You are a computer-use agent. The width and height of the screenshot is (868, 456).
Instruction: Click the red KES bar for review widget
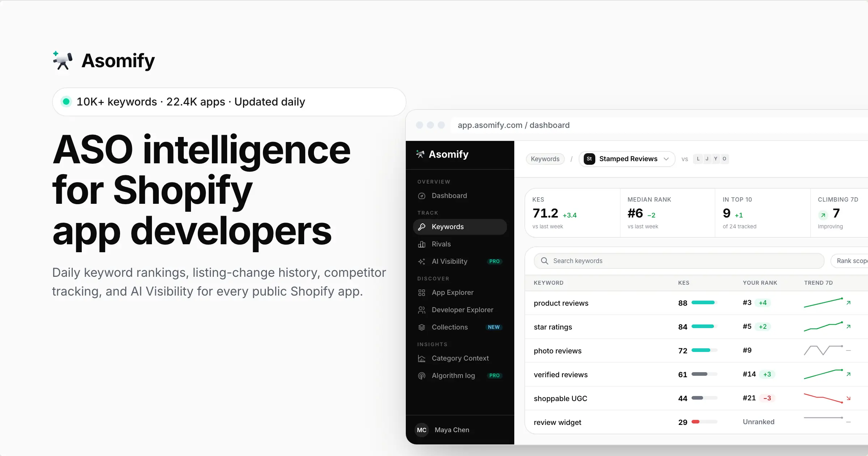(695, 422)
